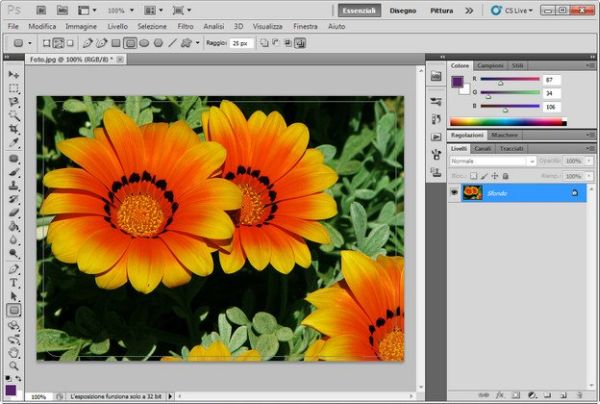The height and width of the screenshot is (404, 600).
Task: Switch to the Canali tab
Action: point(482,148)
